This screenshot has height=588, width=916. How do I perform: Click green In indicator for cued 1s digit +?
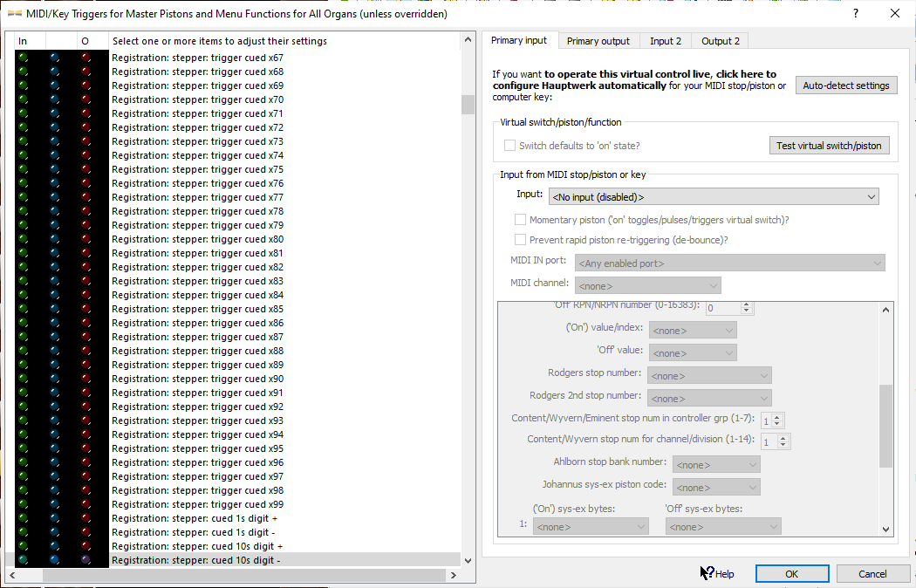[23, 518]
